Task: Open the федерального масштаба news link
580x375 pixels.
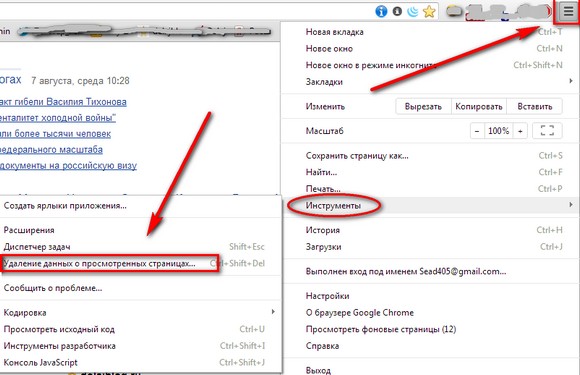Action: [51, 150]
